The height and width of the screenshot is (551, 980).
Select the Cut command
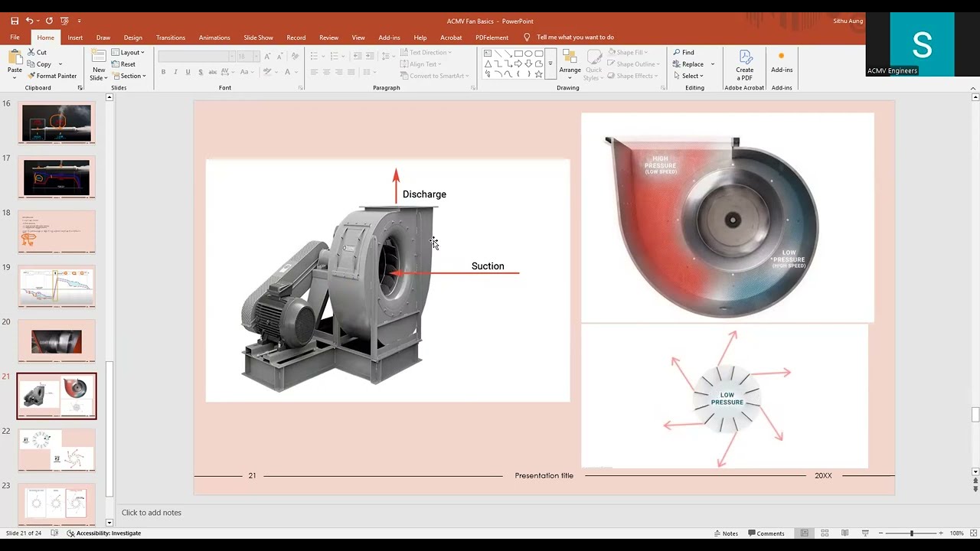37,52
